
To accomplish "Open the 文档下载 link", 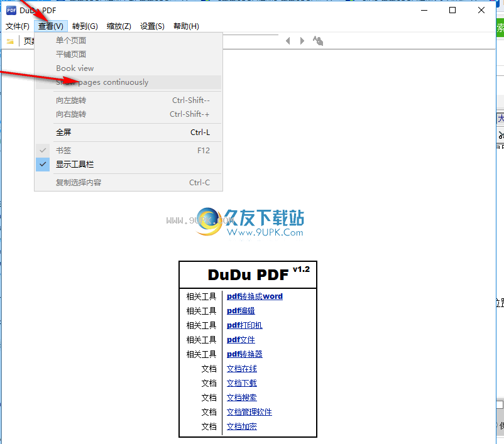I will click(242, 383).
